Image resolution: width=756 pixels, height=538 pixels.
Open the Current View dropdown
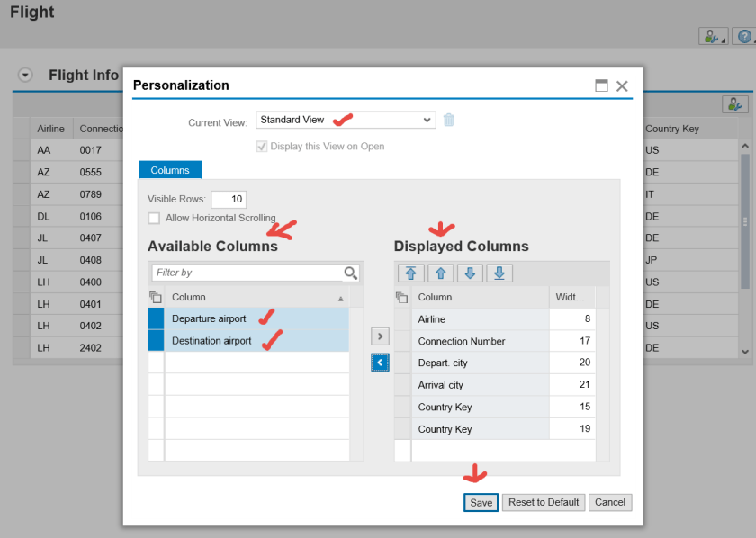click(x=427, y=120)
